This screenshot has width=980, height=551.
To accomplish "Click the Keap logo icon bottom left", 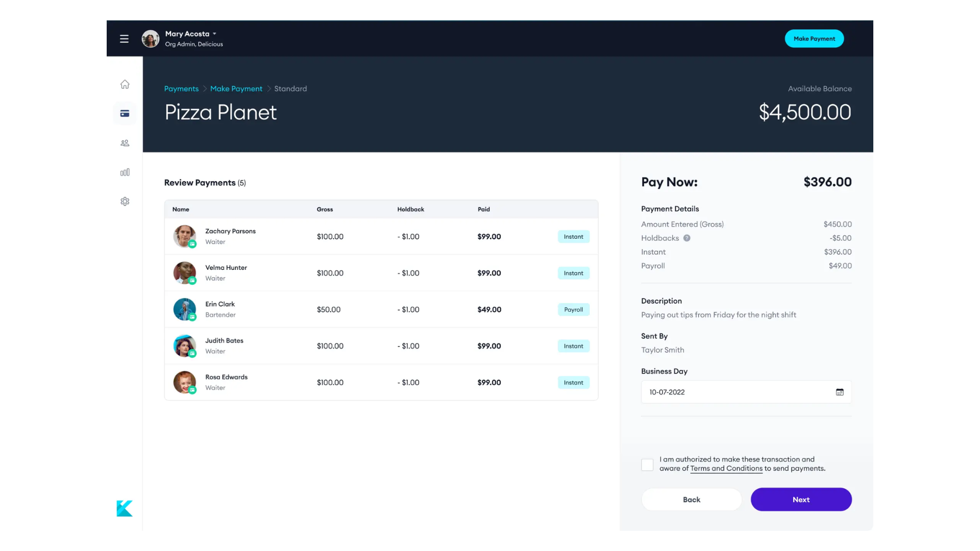I will [125, 508].
